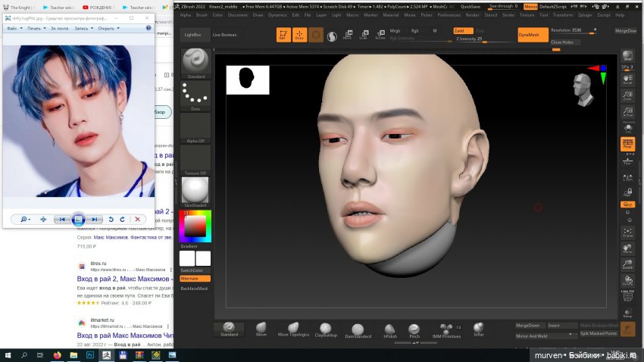
Task: Pick the Inflat brush
Action: coord(479,329)
